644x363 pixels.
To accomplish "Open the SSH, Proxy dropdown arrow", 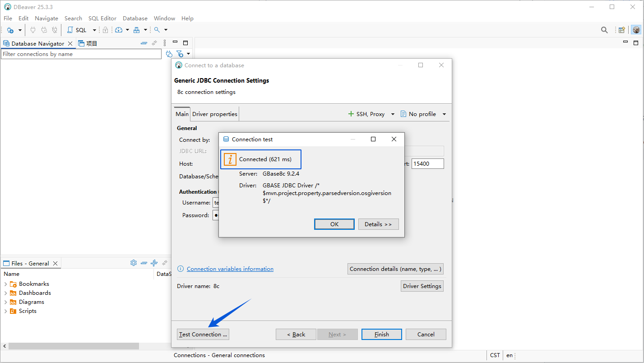I will (x=393, y=114).
